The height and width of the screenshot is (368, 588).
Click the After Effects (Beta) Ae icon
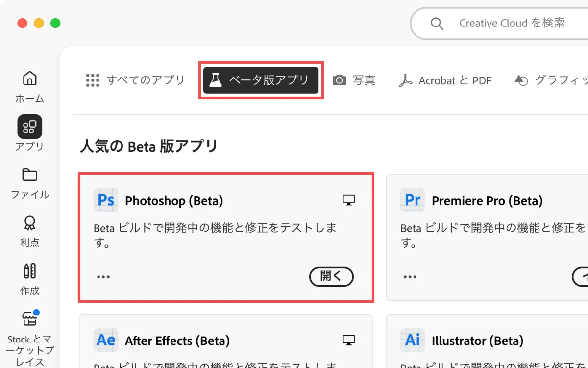(x=106, y=341)
